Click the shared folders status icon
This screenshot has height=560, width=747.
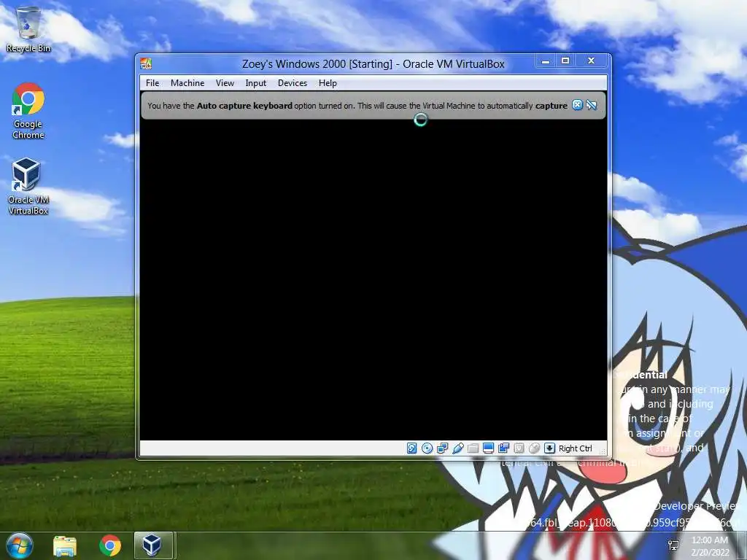click(x=473, y=448)
